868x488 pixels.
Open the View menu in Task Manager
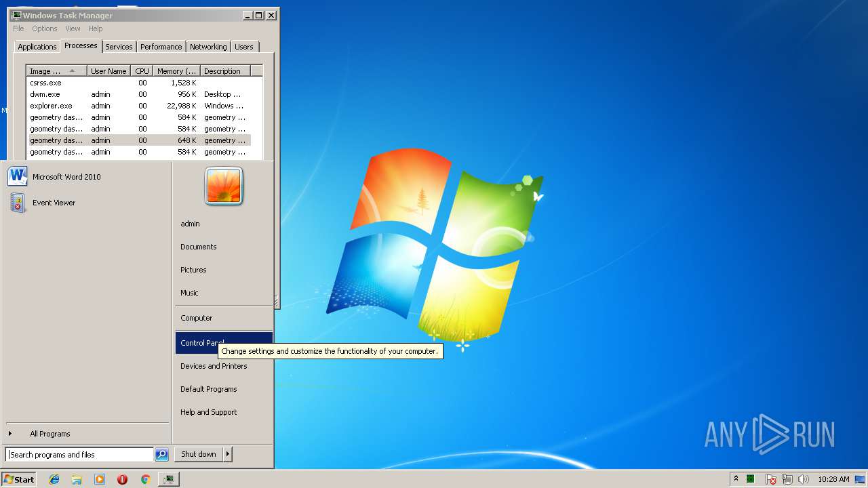[73, 28]
